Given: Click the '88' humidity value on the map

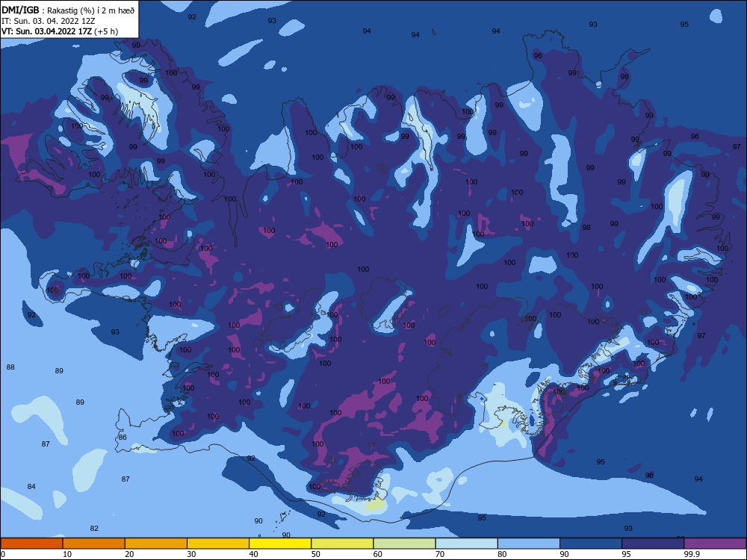Looking at the screenshot, I should pyautogui.click(x=10, y=367).
